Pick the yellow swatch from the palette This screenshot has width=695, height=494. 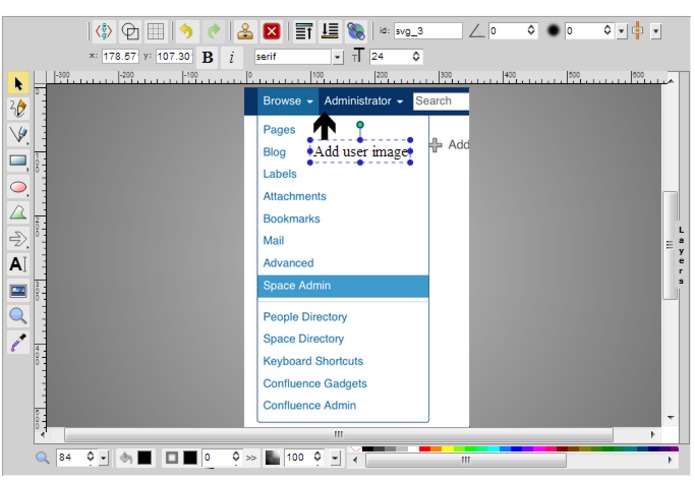pyautogui.click(x=448, y=449)
